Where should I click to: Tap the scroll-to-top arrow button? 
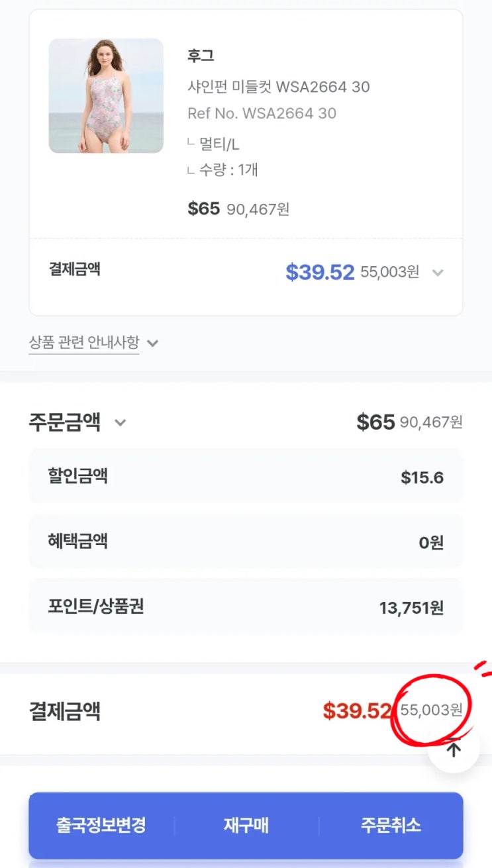click(454, 749)
